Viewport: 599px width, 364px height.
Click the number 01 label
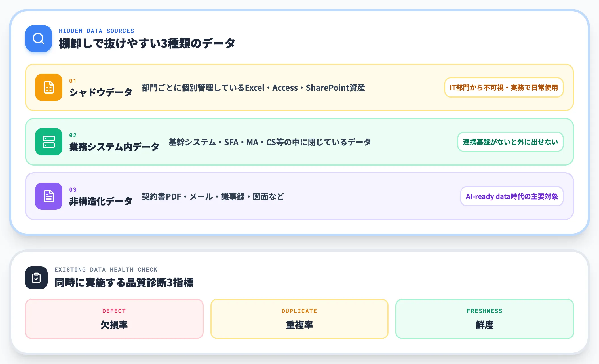click(x=73, y=81)
